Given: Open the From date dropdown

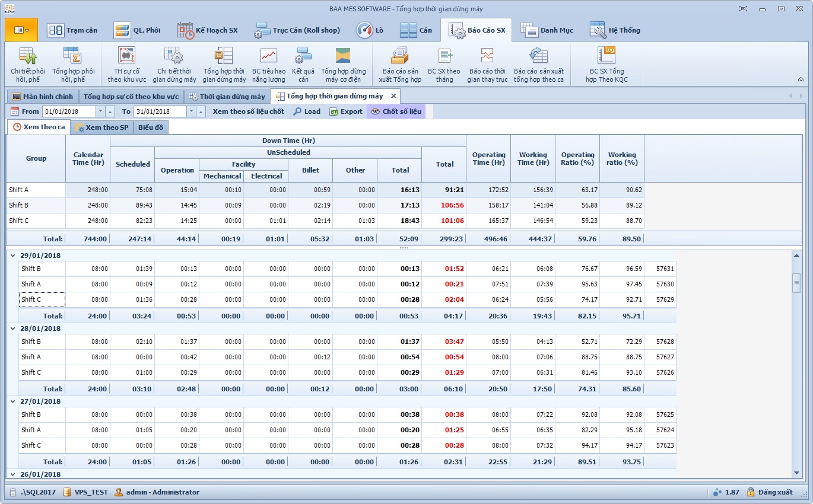Looking at the screenshot, I should click(x=100, y=111).
